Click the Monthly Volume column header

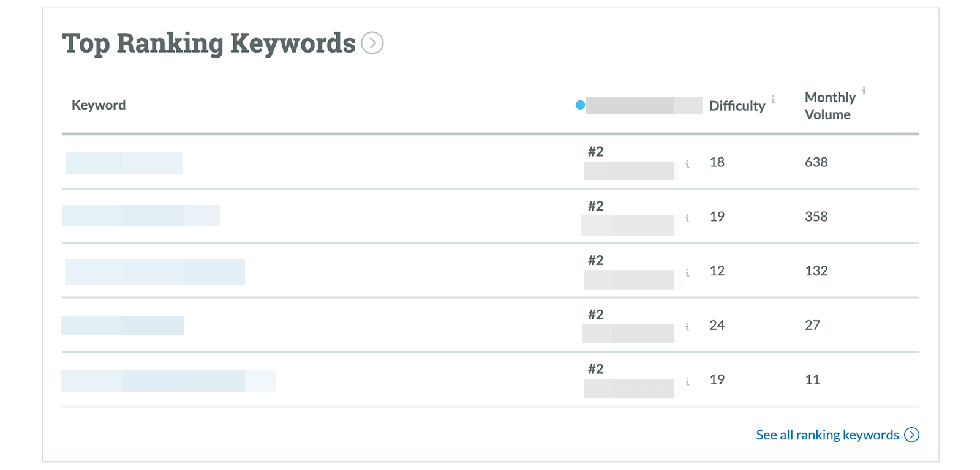click(829, 106)
